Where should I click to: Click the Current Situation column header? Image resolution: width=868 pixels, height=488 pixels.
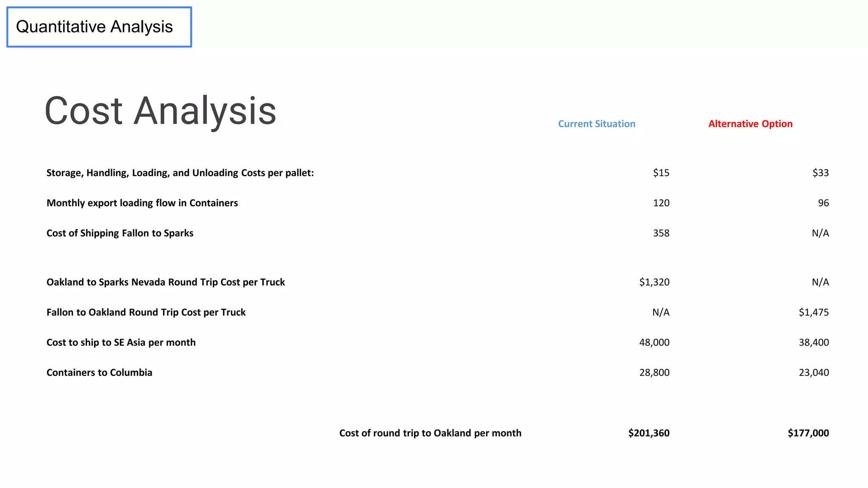[596, 124]
